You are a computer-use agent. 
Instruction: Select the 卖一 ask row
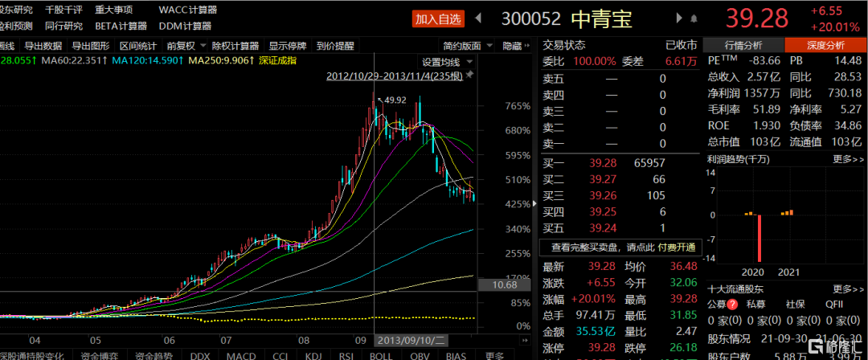click(x=620, y=143)
